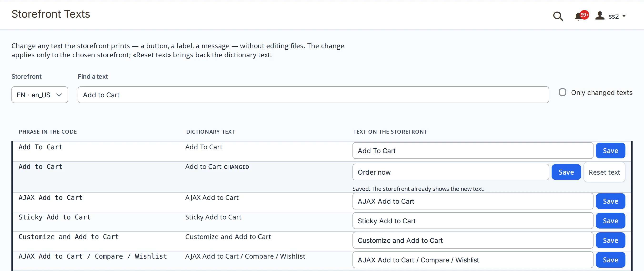This screenshot has width=644, height=271.
Task: Edit the Sticky Add to Cart storefront field
Action: click(x=473, y=221)
